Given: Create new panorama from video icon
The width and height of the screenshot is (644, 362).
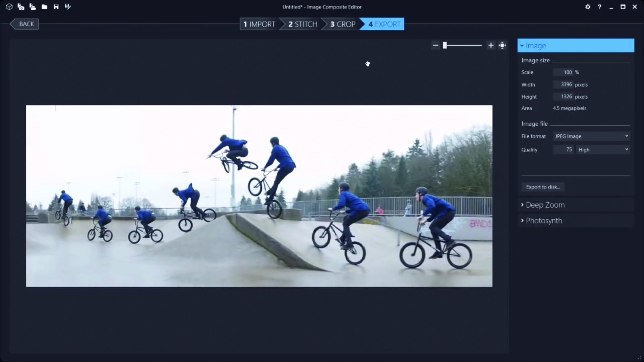Looking at the screenshot, I should 33,7.
